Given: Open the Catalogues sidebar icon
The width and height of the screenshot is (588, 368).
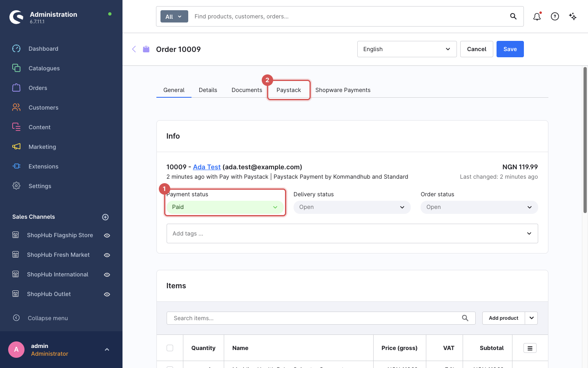Looking at the screenshot, I should pyautogui.click(x=16, y=68).
